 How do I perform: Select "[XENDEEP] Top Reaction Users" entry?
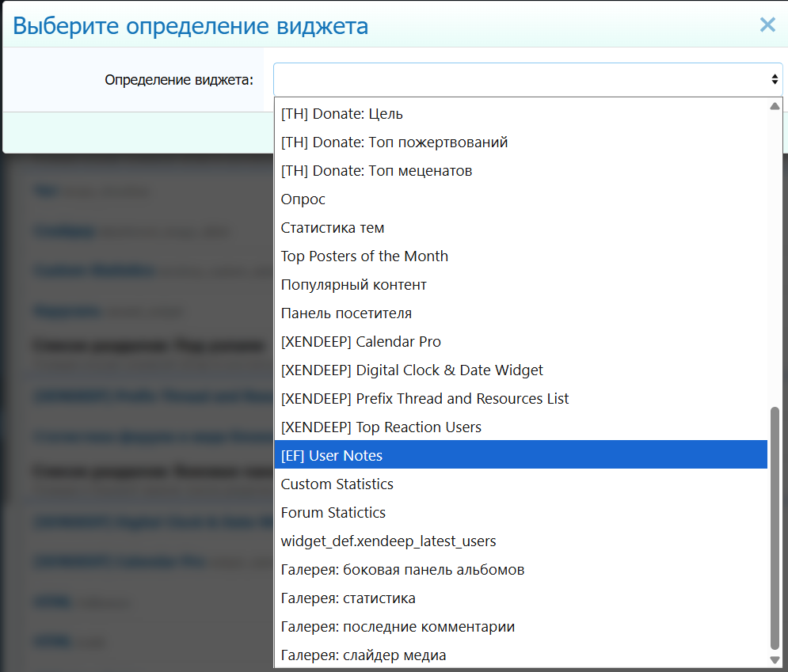(381, 427)
